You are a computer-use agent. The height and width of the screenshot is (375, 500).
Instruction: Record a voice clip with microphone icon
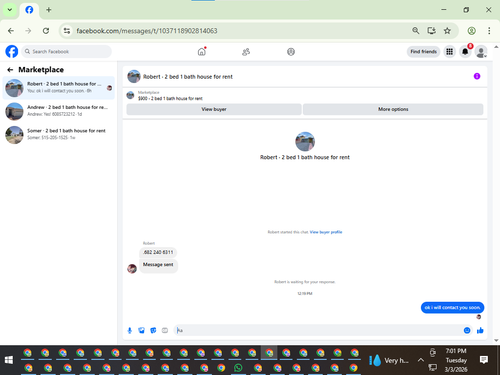coord(130,330)
